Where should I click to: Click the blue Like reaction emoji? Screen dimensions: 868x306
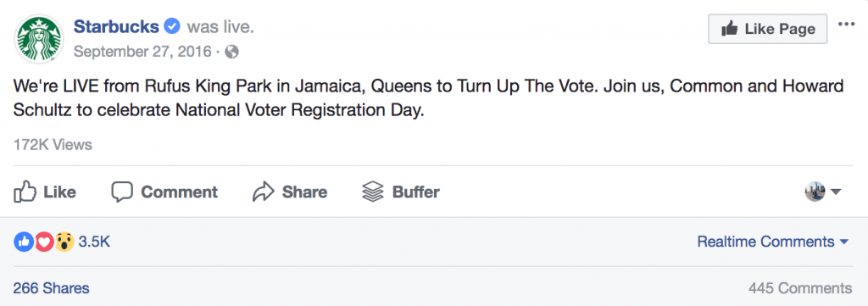click(24, 242)
